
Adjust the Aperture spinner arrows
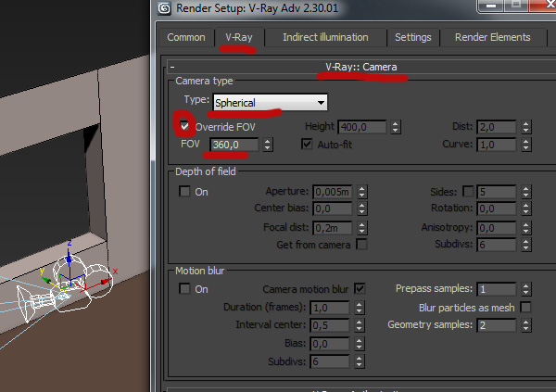pos(362,192)
